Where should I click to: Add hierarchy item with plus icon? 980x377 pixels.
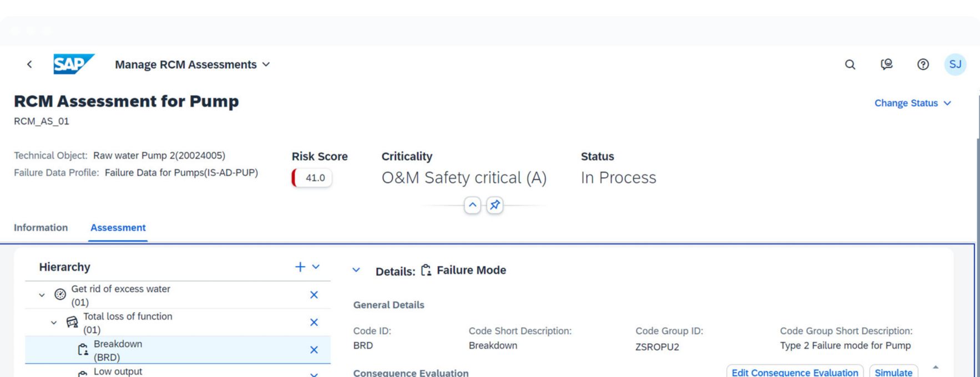pyautogui.click(x=300, y=267)
